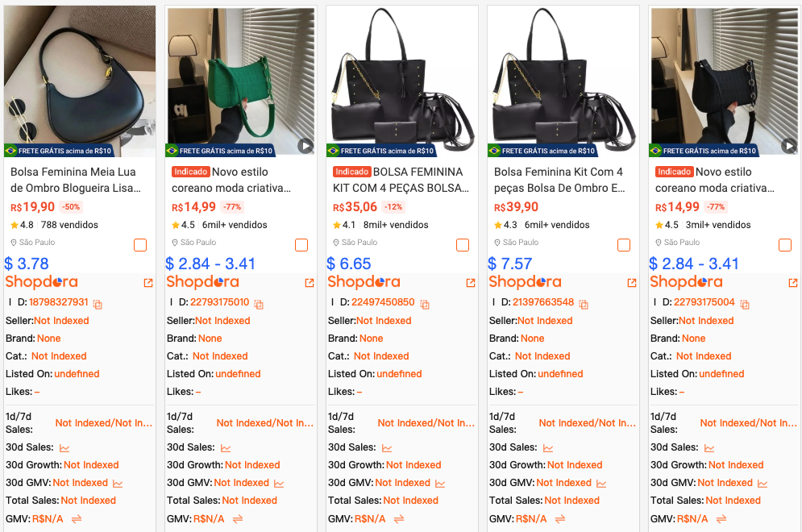Show 30d GMV chart for ID 21397663548
Viewport: 802px width, 532px height.
pyautogui.click(x=602, y=483)
